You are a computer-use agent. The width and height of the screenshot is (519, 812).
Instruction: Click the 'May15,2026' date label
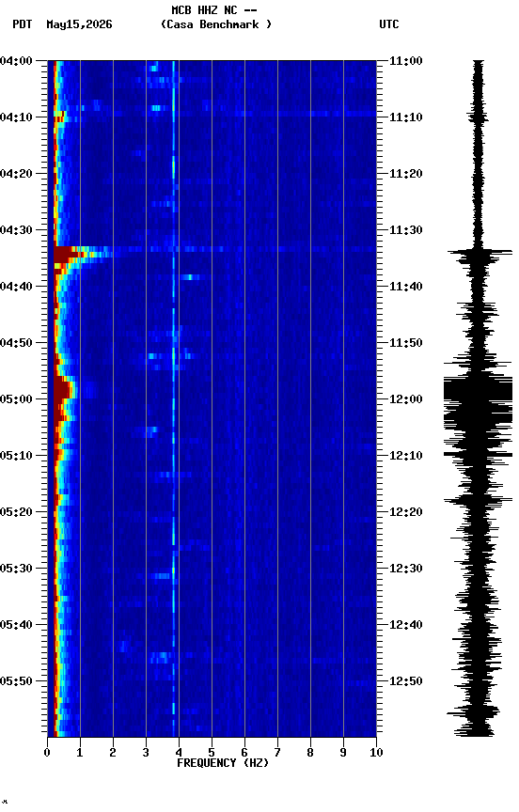[x=79, y=24]
